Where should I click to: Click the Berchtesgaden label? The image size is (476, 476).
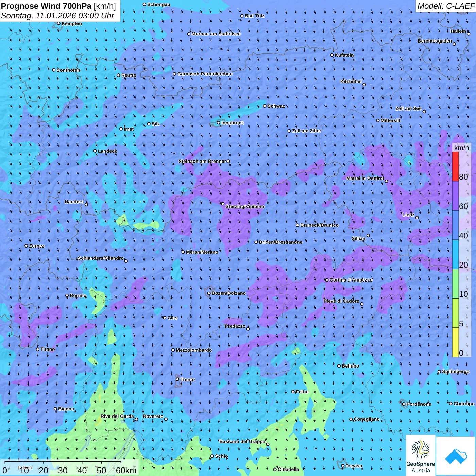[x=435, y=41]
